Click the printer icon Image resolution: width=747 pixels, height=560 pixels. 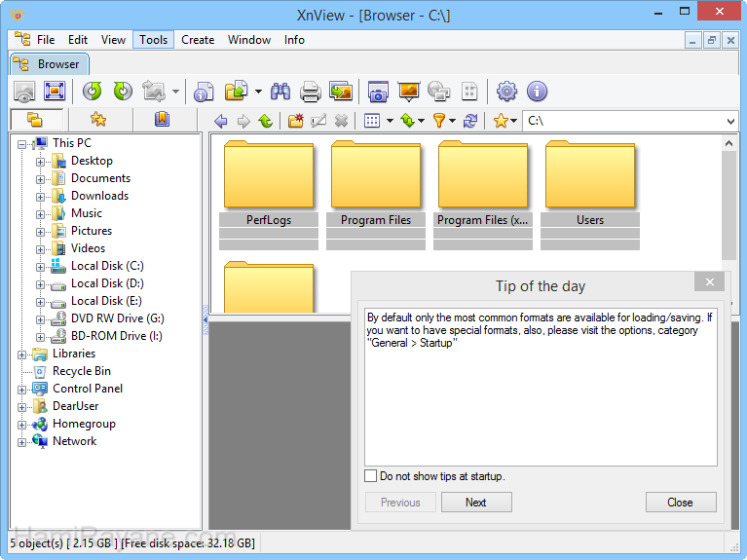pyautogui.click(x=310, y=92)
